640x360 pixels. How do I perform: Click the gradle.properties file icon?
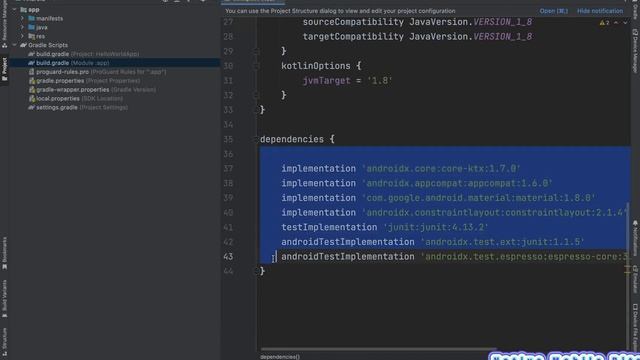tap(31, 81)
